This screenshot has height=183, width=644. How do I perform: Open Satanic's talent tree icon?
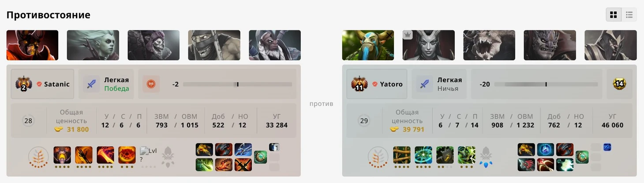pyautogui.click(x=38, y=157)
